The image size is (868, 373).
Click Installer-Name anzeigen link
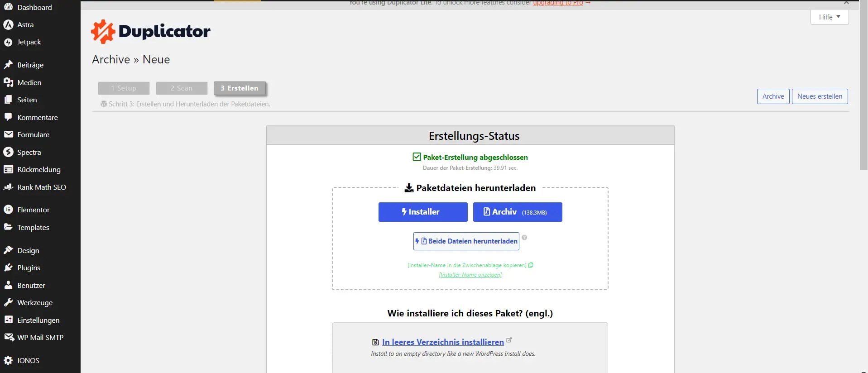click(470, 275)
